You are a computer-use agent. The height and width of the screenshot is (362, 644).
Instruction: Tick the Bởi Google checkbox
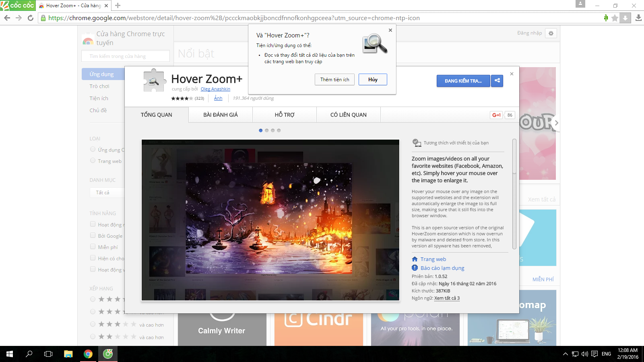(93, 235)
